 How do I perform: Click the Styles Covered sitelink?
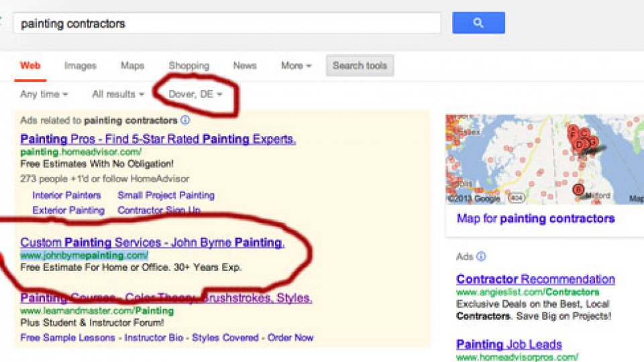[x=225, y=337]
